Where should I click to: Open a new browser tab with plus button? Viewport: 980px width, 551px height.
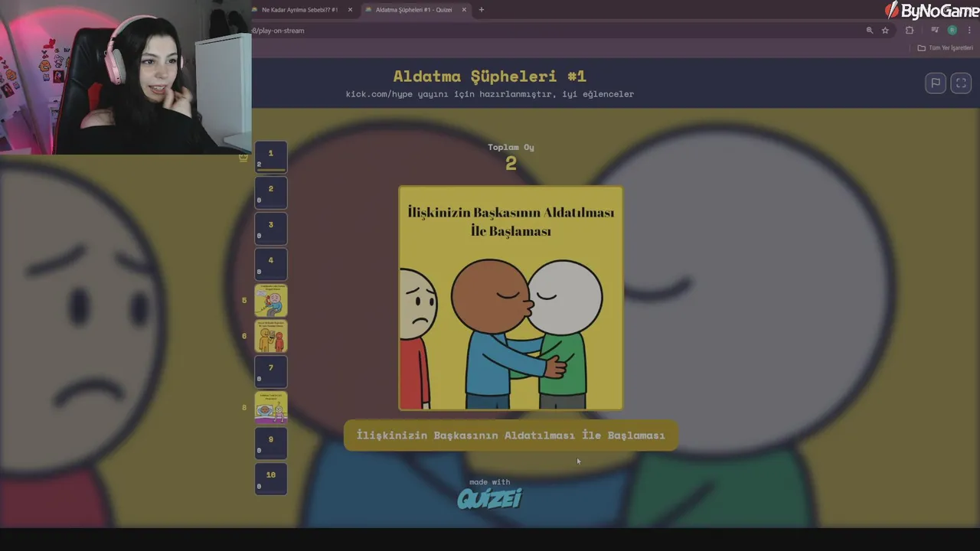(x=481, y=10)
